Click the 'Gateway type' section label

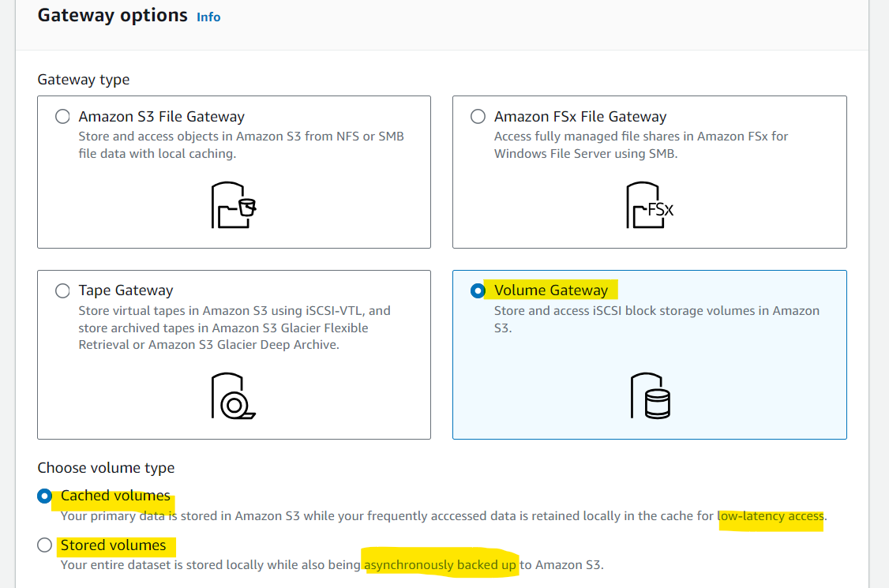click(x=84, y=80)
